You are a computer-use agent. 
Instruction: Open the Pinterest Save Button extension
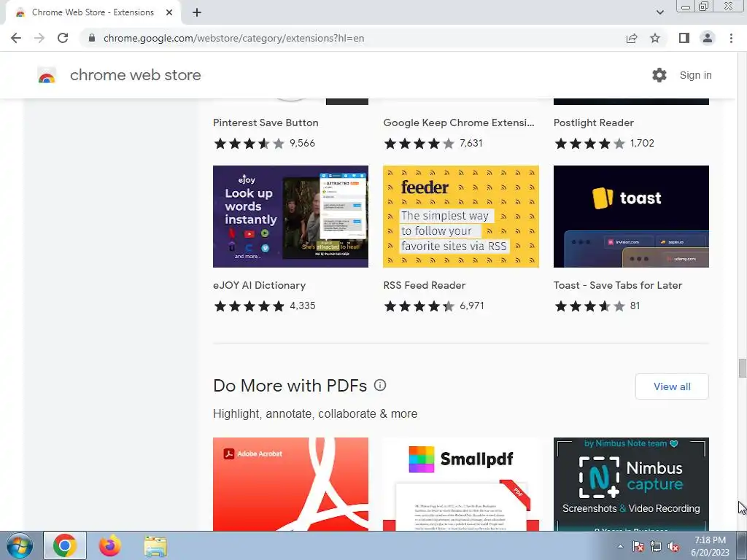pyautogui.click(x=266, y=122)
